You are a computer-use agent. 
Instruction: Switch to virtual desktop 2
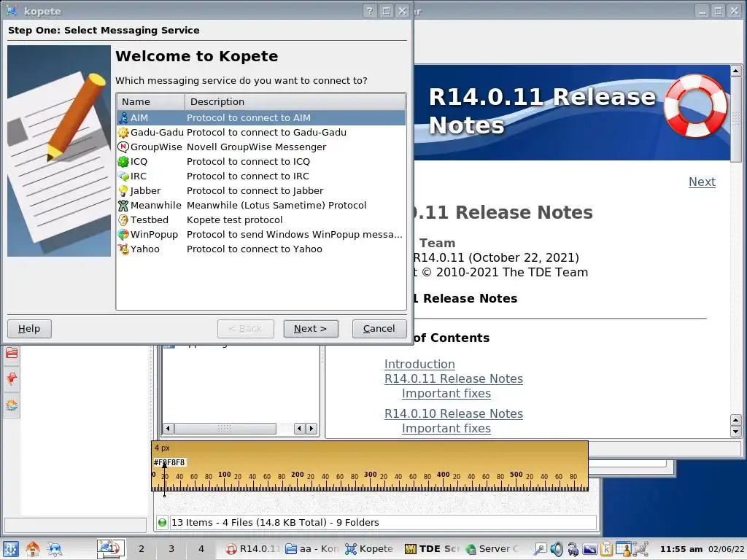pos(141,549)
